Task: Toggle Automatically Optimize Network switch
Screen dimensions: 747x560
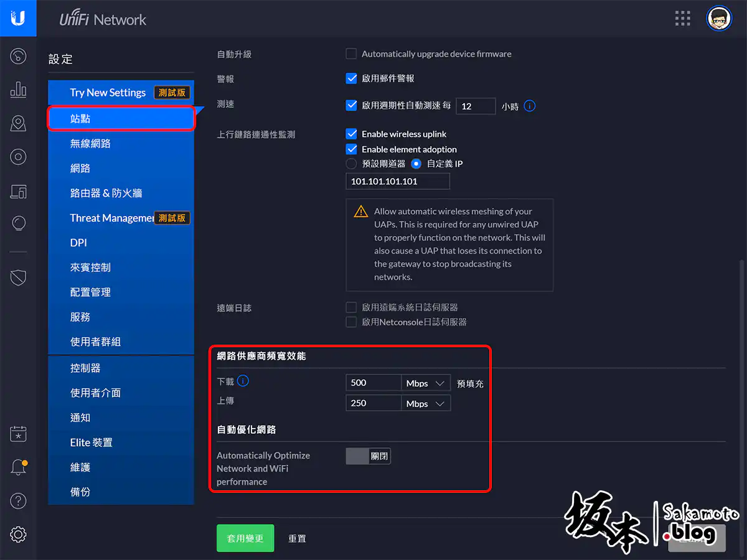Action: [368, 456]
